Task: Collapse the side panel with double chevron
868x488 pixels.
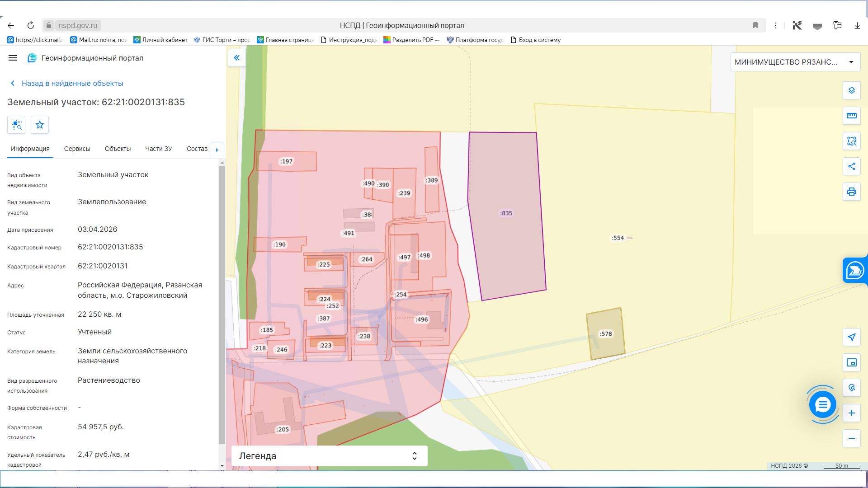Action: coord(237,58)
